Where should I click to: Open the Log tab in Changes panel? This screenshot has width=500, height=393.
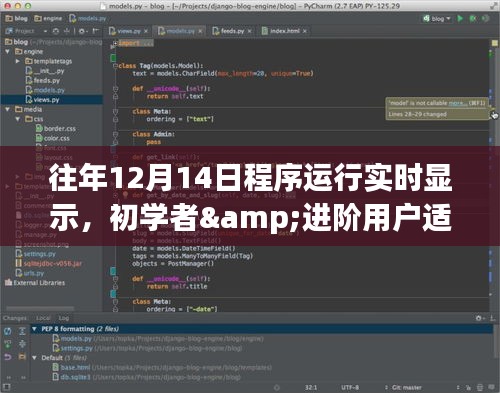(64, 318)
